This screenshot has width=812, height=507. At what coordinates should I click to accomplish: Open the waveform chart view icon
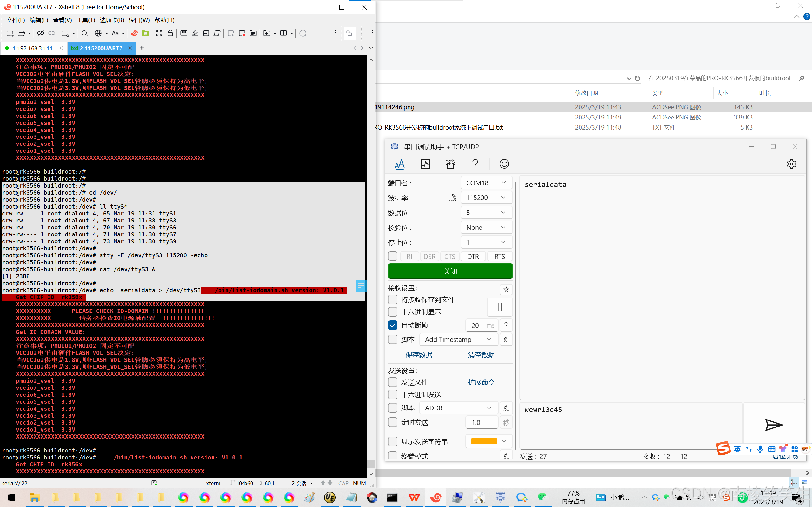(x=425, y=164)
